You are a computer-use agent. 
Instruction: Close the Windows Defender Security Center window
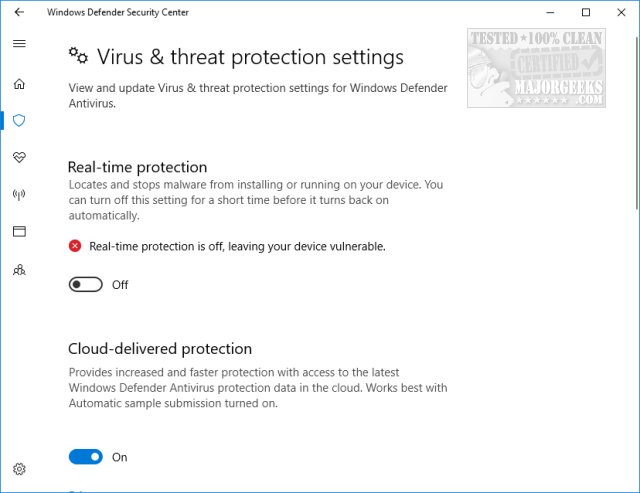tap(621, 12)
